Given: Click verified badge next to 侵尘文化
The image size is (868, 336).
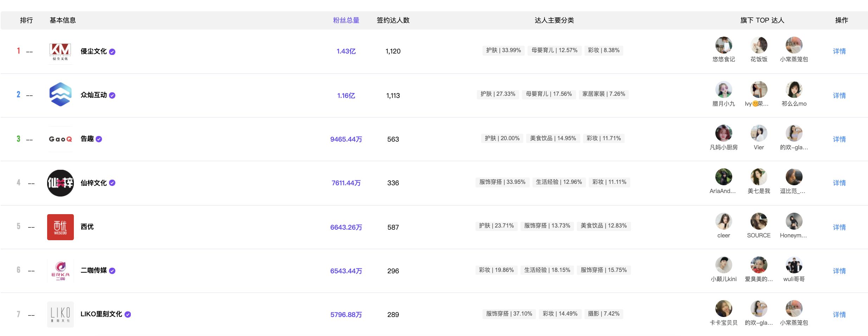Looking at the screenshot, I should (112, 52).
